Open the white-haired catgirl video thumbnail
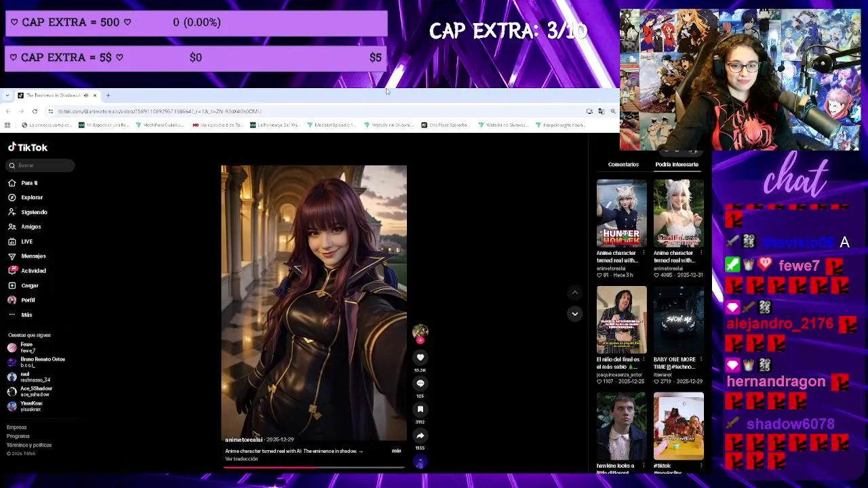Image resolution: width=868 pixels, height=488 pixels. click(x=678, y=213)
